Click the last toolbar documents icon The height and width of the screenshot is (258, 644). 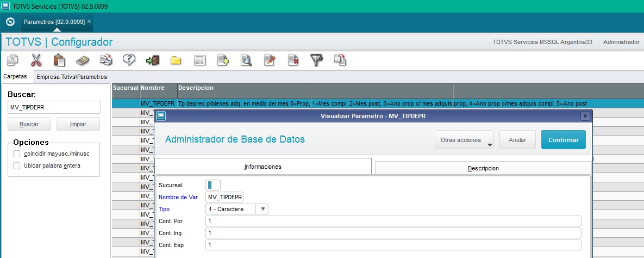[340, 60]
